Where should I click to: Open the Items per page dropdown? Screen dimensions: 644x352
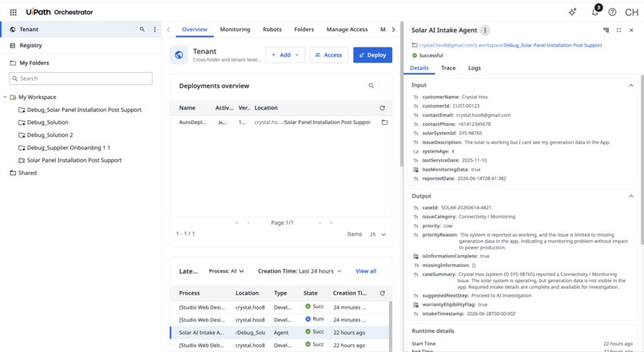(x=378, y=234)
